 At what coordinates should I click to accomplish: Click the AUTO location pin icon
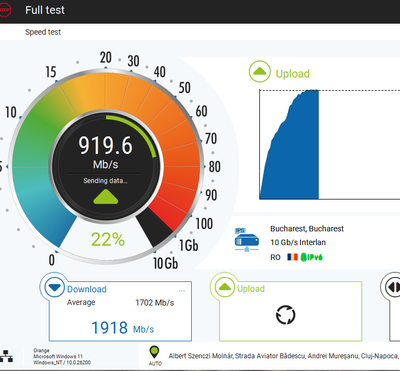pos(154,353)
